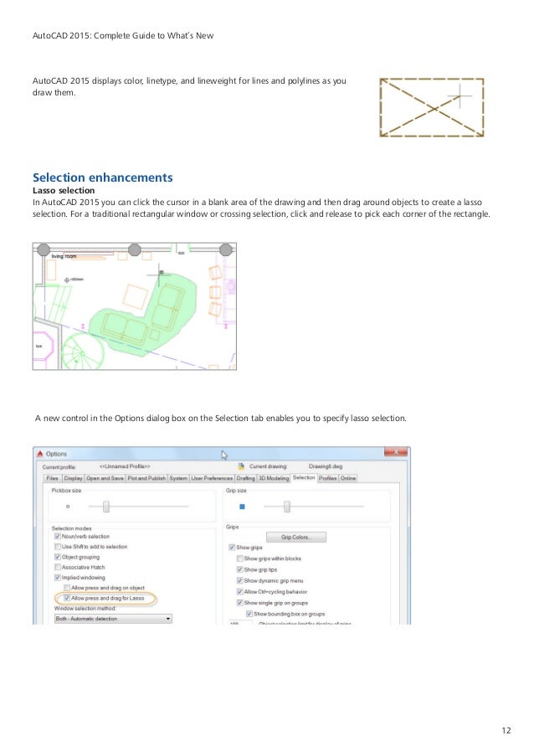Enable the Associative Hatch checkbox
534x756 pixels.
click(58, 567)
